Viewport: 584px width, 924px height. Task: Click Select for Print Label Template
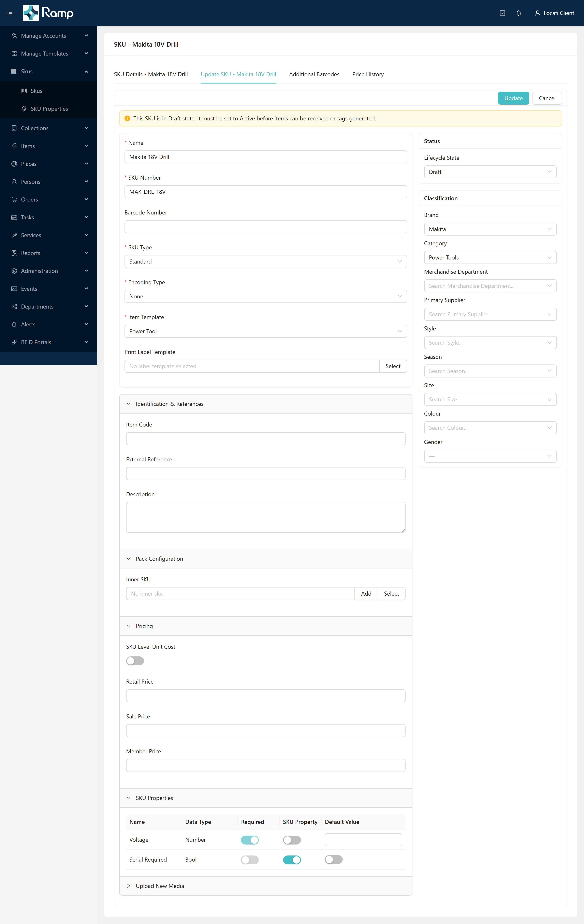393,367
